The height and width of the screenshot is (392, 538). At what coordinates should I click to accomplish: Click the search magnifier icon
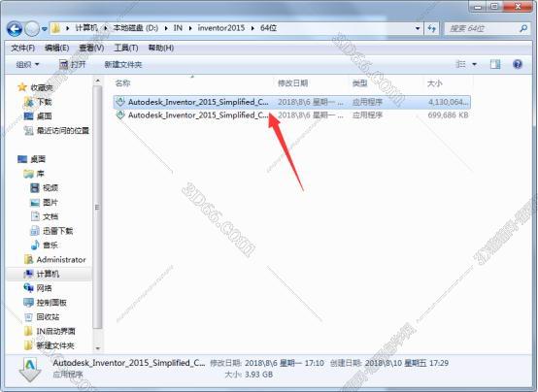tap(523, 28)
